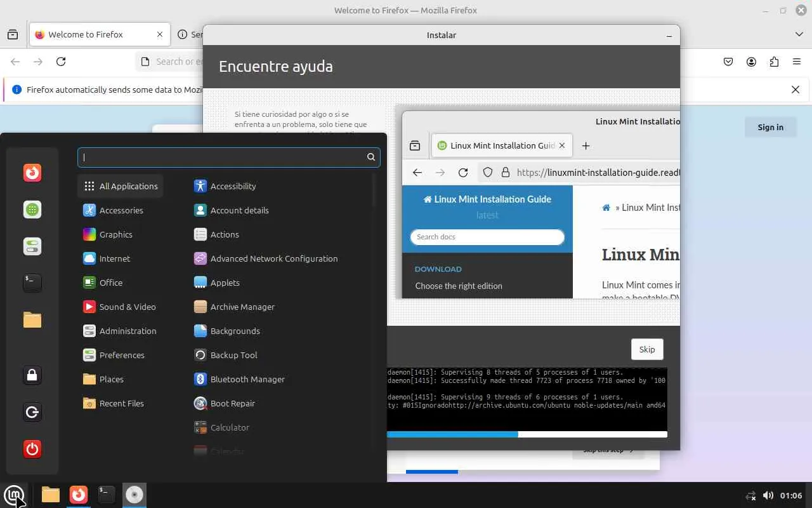Click Sign in on the Firefox welcome page
Screen dimensions: 812x508
point(770,127)
